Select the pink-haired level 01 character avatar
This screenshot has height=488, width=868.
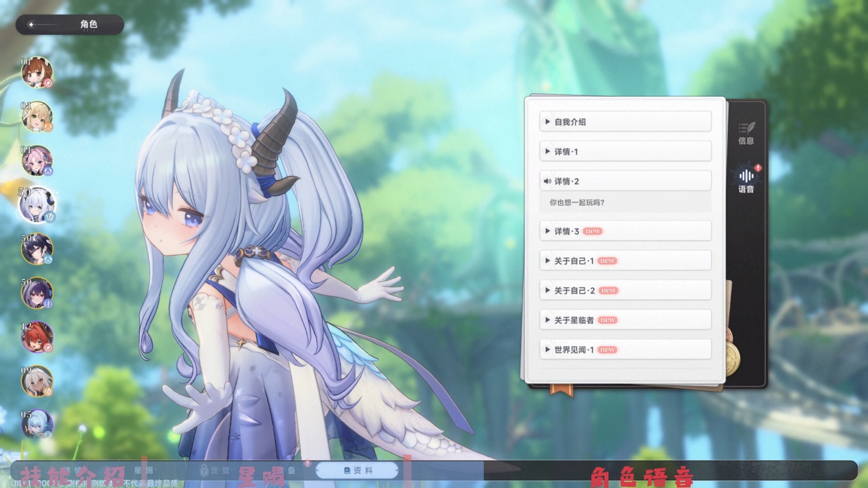(x=37, y=161)
